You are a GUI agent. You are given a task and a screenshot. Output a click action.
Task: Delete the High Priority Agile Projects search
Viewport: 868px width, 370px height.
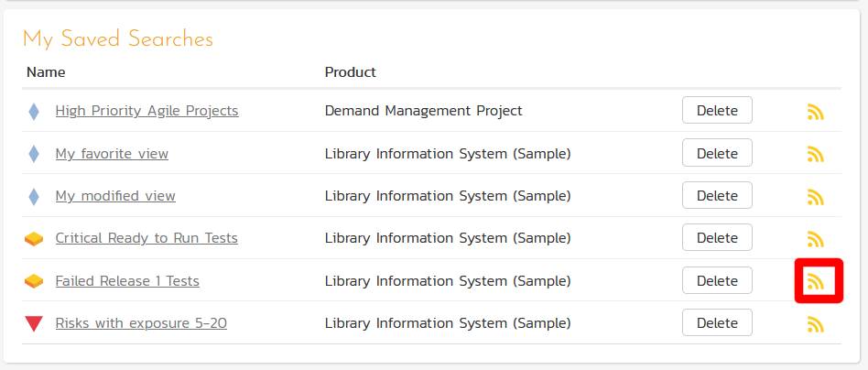(717, 111)
